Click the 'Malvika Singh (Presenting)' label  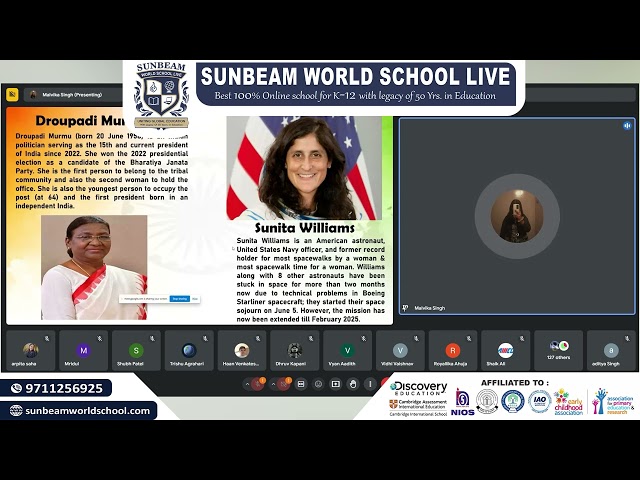pyautogui.click(x=72, y=95)
